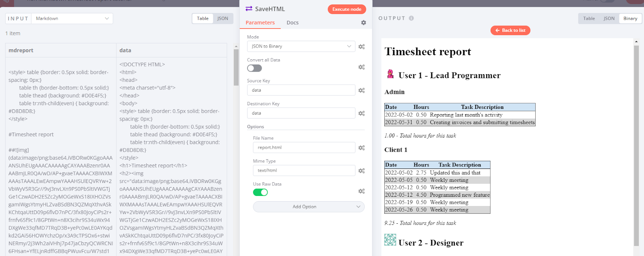Click User 1 avatar image in report
644x256 pixels.
pyautogui.click(x=390, y=74)
